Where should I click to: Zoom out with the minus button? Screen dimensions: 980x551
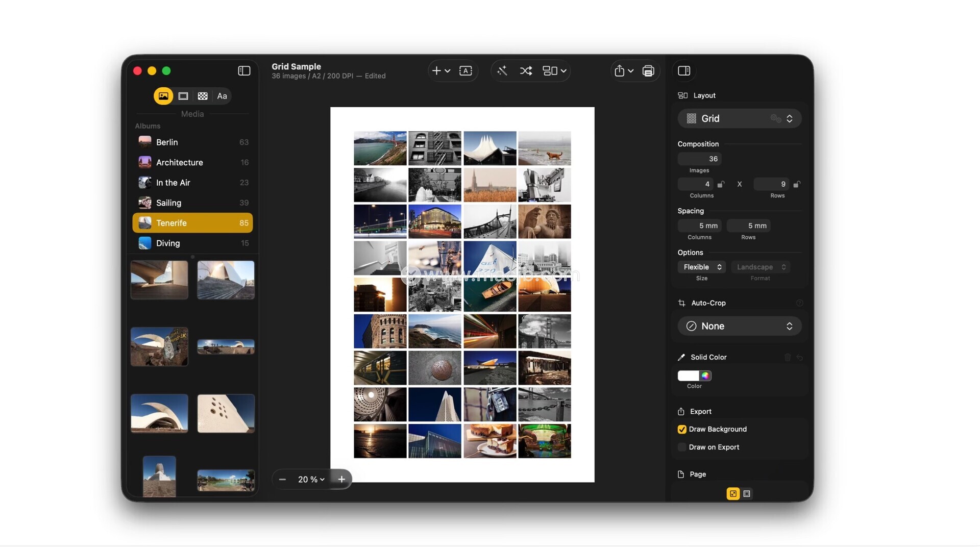pos(282,479)
